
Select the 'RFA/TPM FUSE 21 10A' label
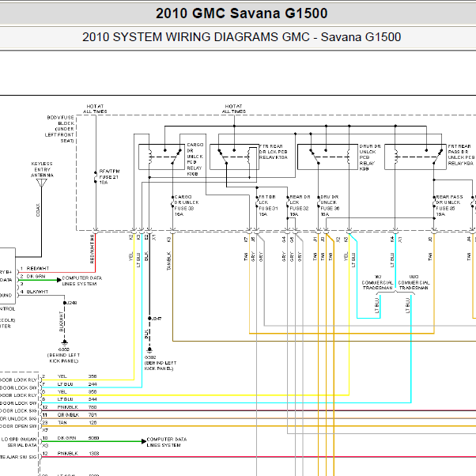pyautogui.click(x=109, y=176)
